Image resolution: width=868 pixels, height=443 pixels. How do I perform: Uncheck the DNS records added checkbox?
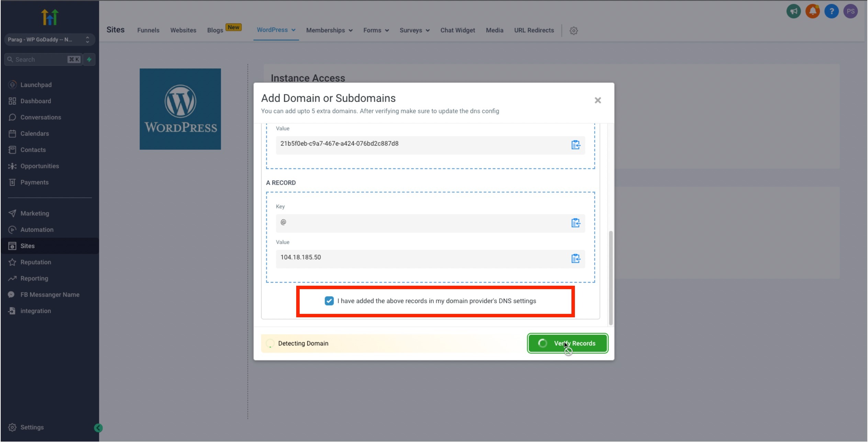(x=329, y=301)
